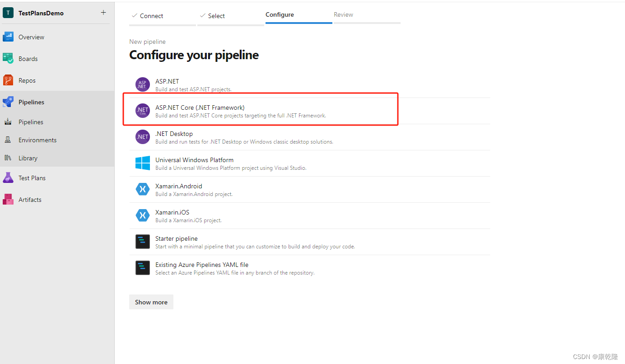Image resolution: width=625 pixels, height=364 pixels.
Task: Click the Review step tab
Action: click(367, 15)
